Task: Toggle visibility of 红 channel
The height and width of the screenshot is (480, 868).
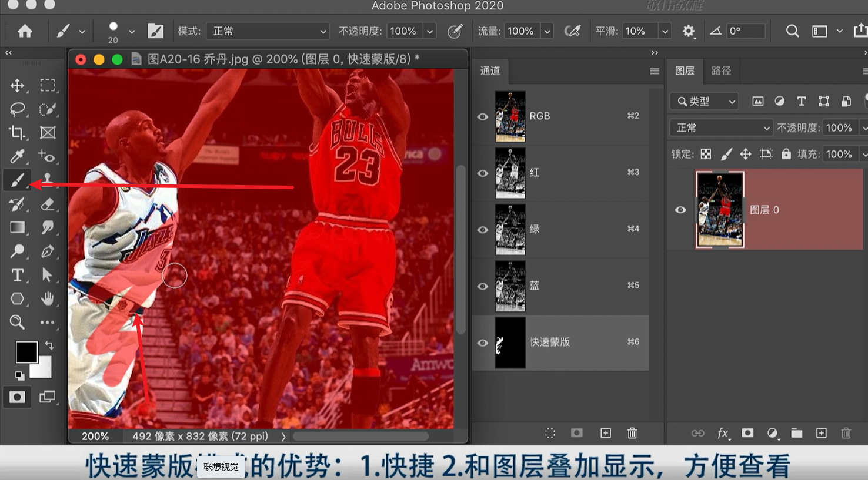Action: pos(483,173)
